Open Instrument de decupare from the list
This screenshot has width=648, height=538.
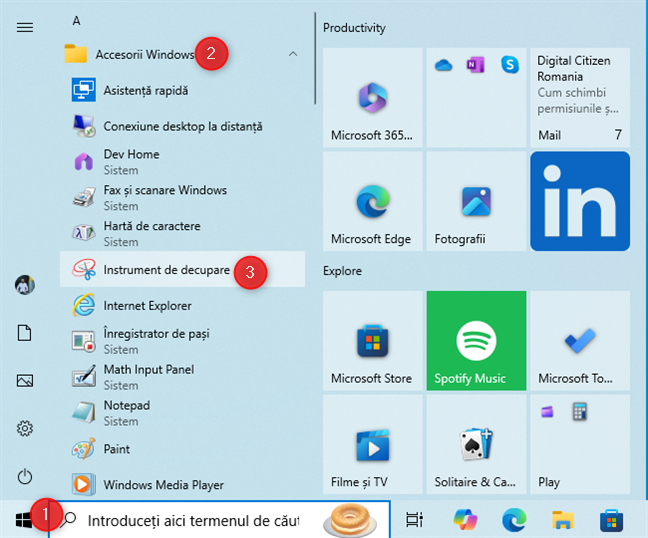tap(165, 270)
